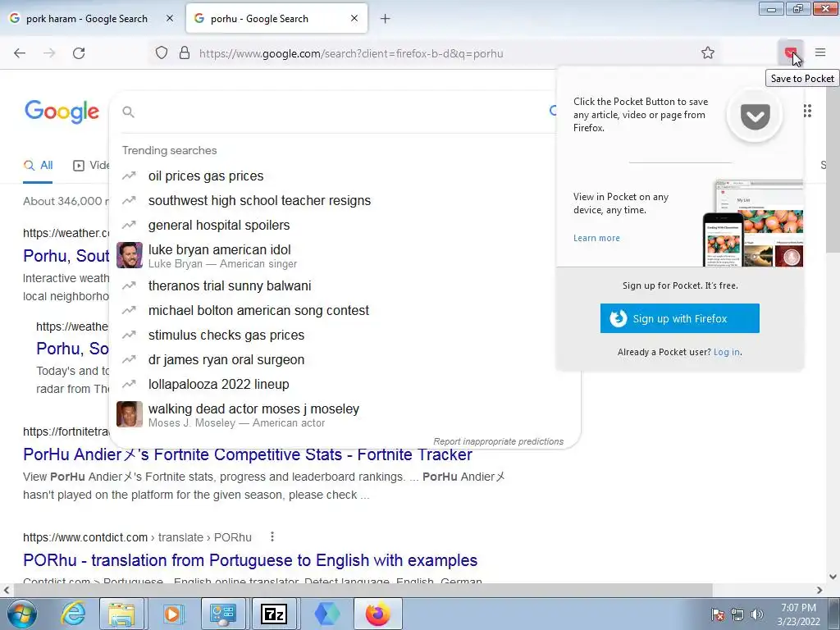
Task: Click 'Log in' link for Pocket
Action: click(727, 352)
